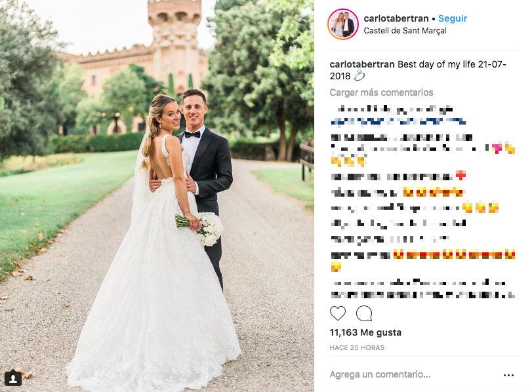Open the three-dot more options menu
532x392 pixels.
pos(508,375)
